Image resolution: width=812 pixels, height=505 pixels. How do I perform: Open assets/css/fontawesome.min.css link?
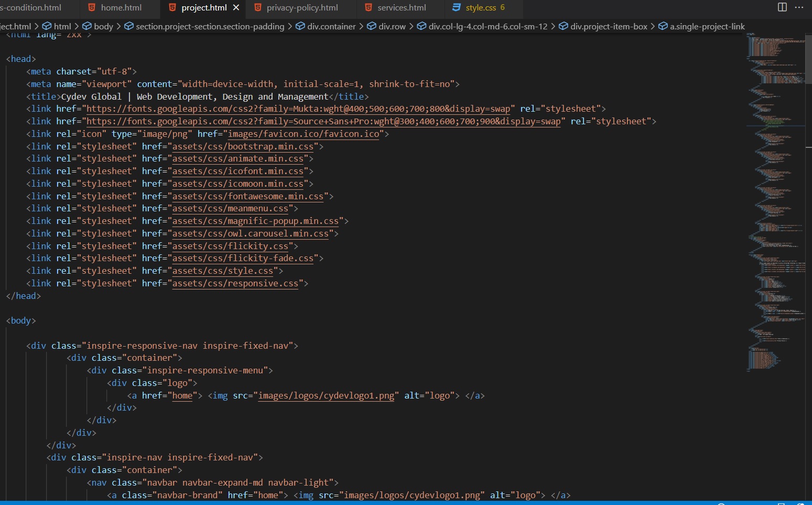pos(248,197)
